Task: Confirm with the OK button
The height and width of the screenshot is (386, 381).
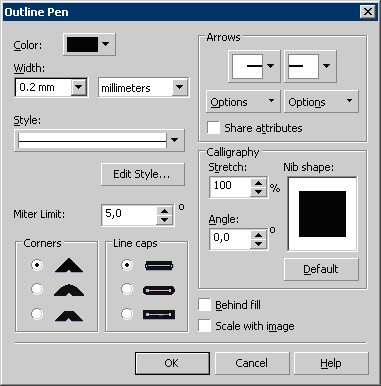Action: (172, 363)
